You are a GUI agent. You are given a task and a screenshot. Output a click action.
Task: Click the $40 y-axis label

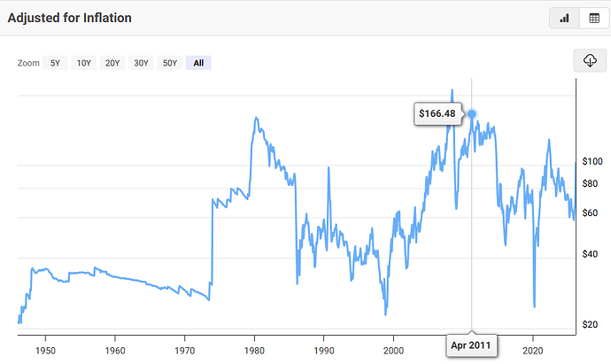[590, 254]
